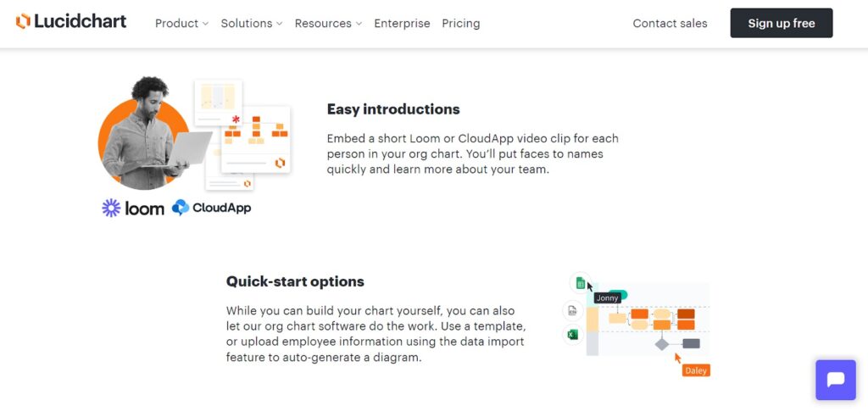The height and width of the screenshot is (417, 868).
Task: Open the chat widget icon
Action: [835, 380]
